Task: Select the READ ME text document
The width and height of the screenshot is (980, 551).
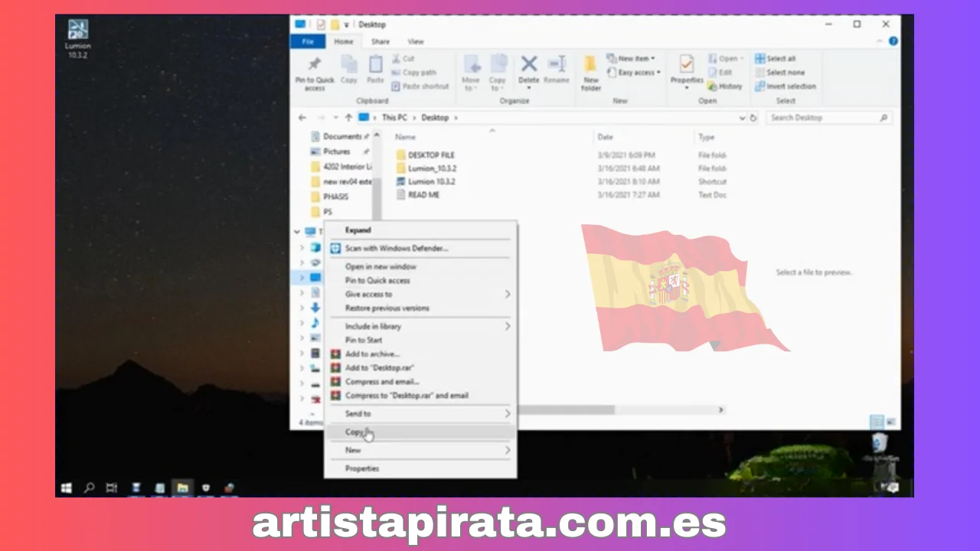Action: [x=417, y=195]
